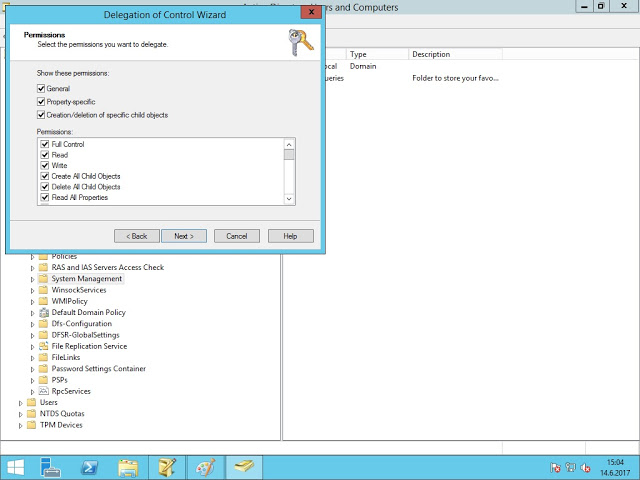
Task: Expand the NTDS Quotas tree node
Action: (20, 413)
